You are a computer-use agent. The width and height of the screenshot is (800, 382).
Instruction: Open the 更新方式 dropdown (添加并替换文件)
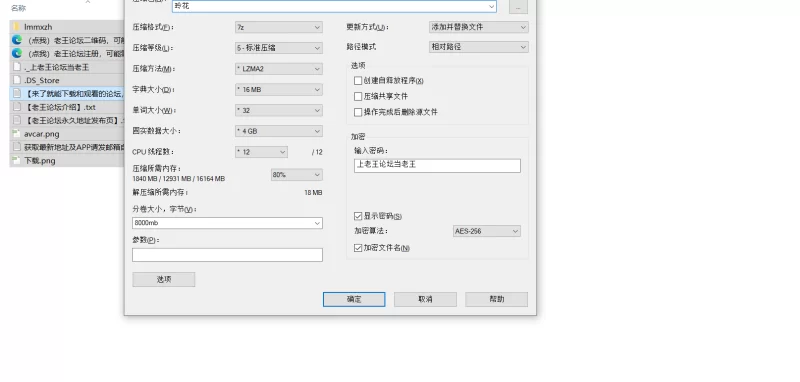(479, 27)
